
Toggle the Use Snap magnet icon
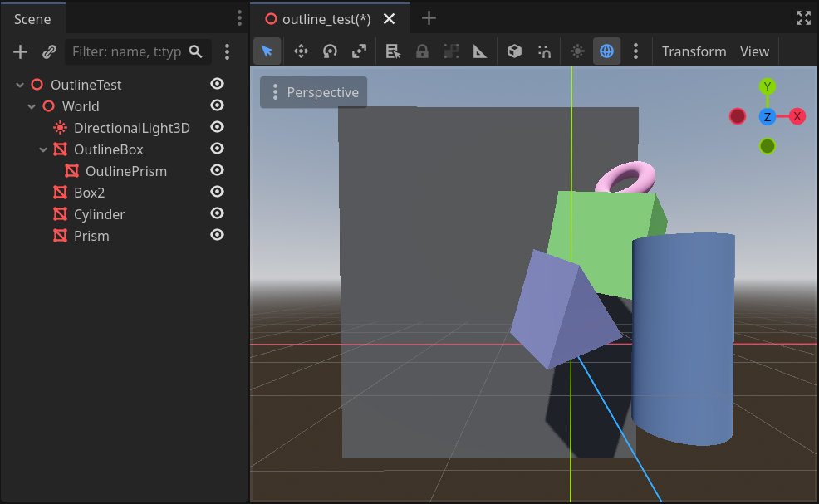(544, 51)
